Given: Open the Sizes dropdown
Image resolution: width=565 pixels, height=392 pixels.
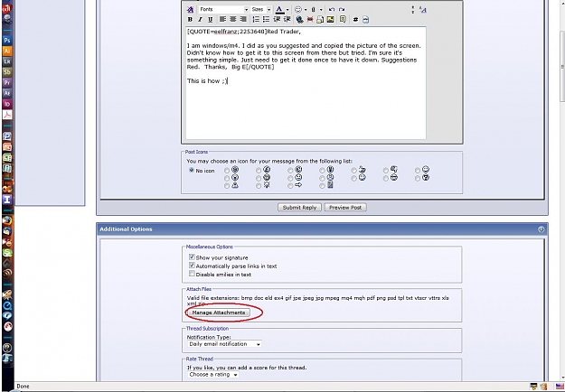Looking at the screenshot, I should (x=261, y=10).
